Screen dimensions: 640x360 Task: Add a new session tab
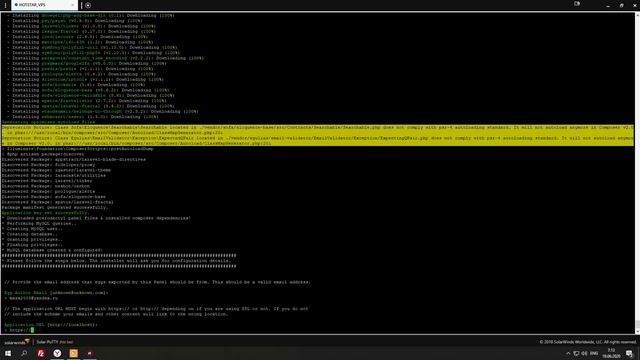point(88,5)
